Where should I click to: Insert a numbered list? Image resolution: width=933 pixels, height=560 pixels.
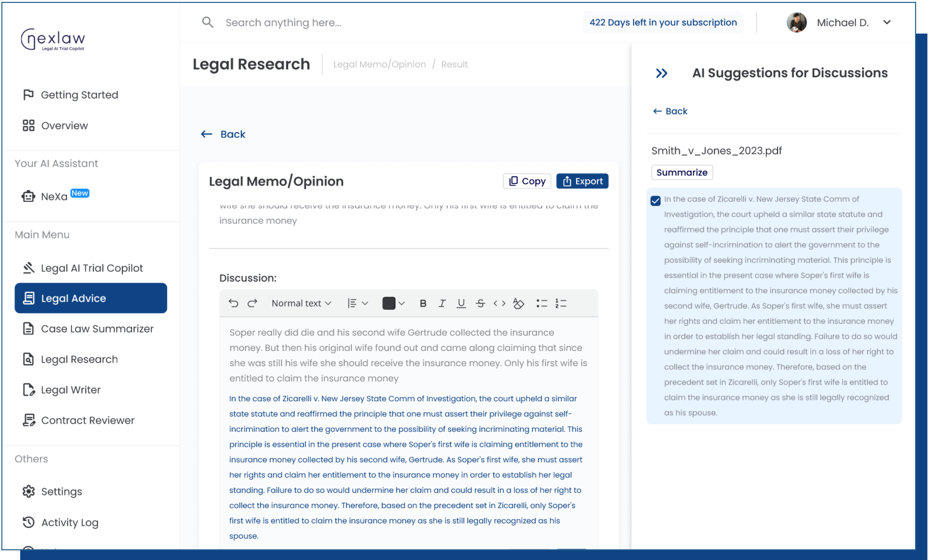tap(561, 303)
